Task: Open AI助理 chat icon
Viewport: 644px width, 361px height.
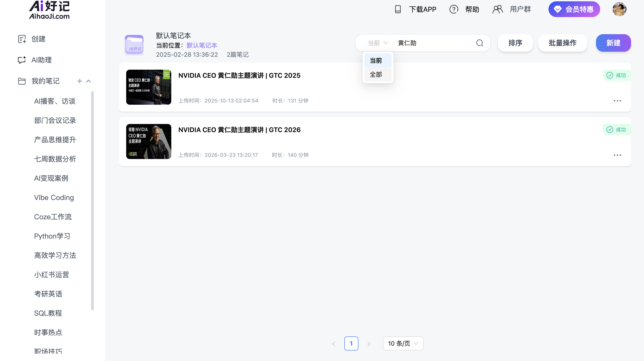Action: [22, 60]
